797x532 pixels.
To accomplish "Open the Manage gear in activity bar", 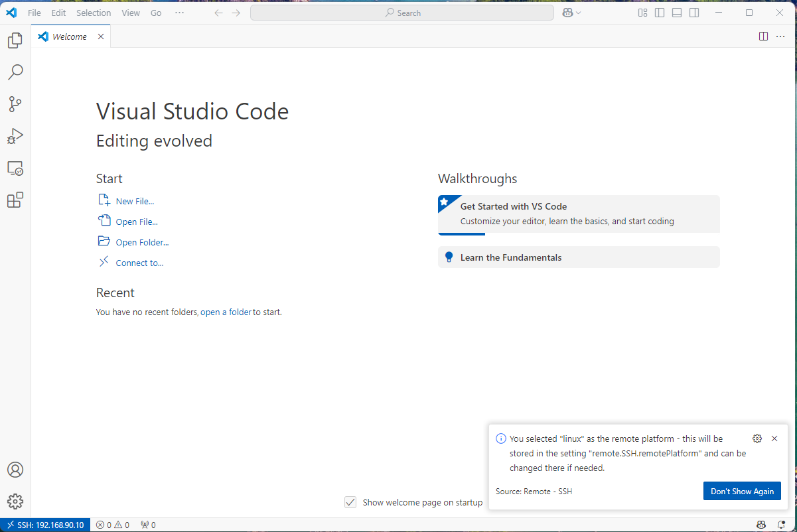I will 15,501.
